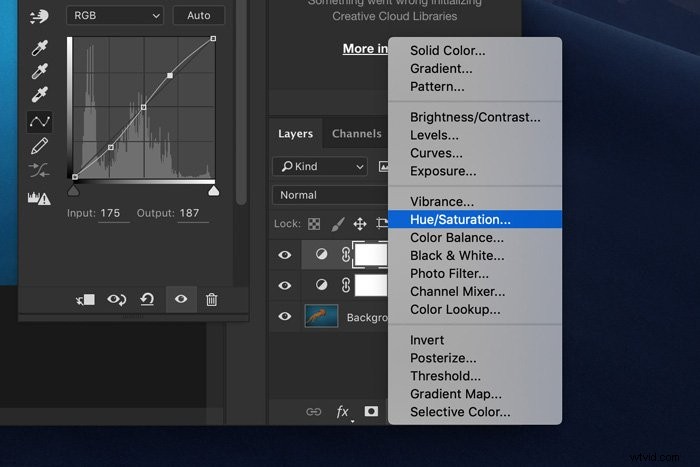Click the white point slider under the histogram
Screen dimensions: 700x467
point(213,190)
